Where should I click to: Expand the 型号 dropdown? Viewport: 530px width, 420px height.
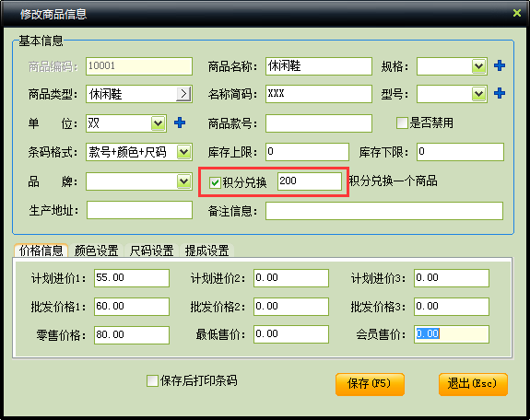click(478, 94)
